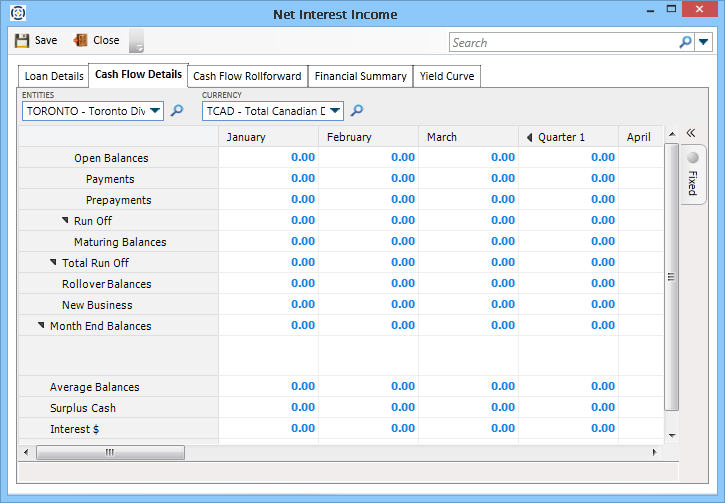Open the Yield Curve tab
Viewport: 725px width, 503px height.
click(448, 76)
